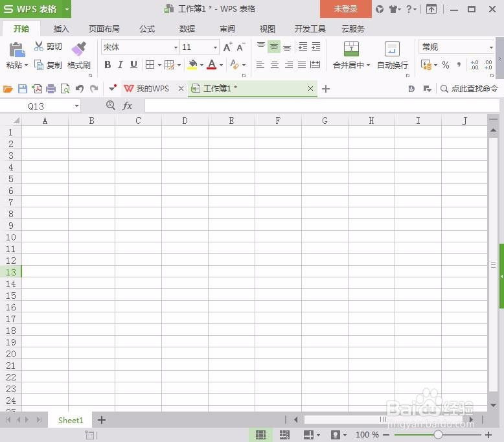Click the 未登录 login button
The image size is (504, 442).
(345, 9)
